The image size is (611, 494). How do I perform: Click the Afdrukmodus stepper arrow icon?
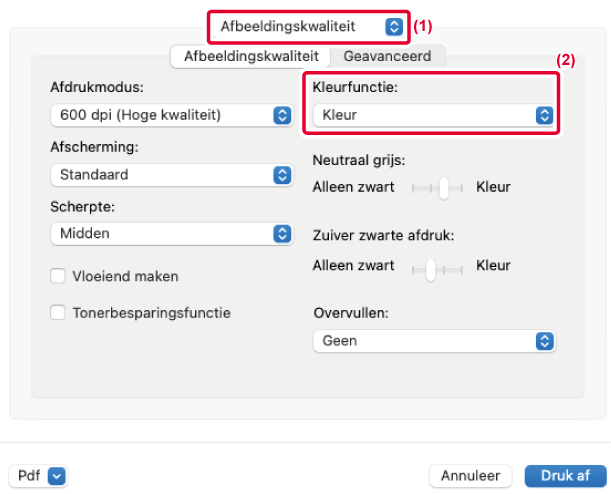pyautogui.click(x=281, y=115)
